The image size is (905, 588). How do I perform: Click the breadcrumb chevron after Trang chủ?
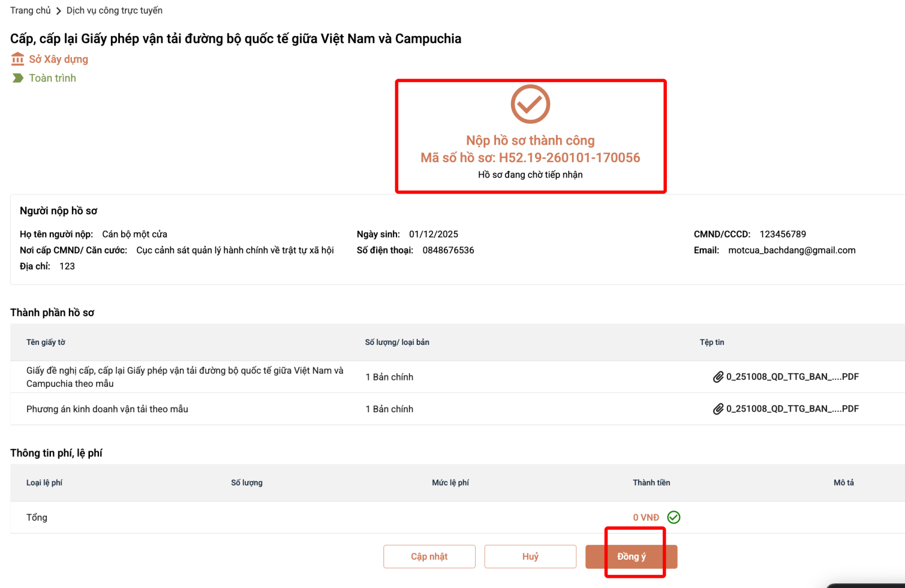[58, 11]
